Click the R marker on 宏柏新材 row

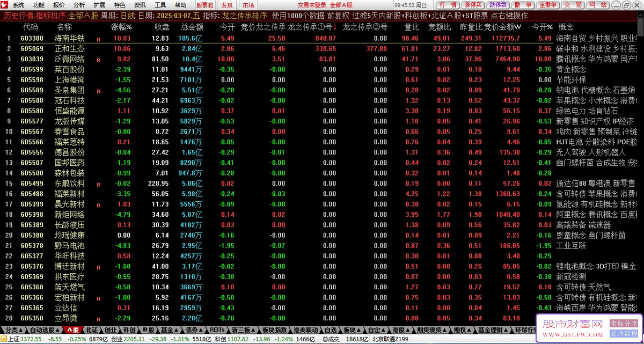[x=98, y=298]
